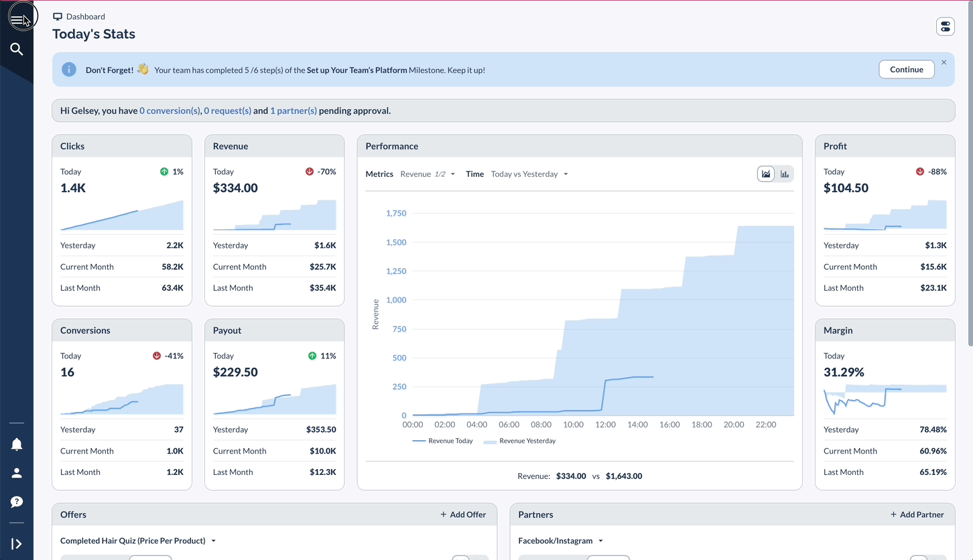Open the 1 partner(s) pending link
Image resolution: width=973 pixels, height=560 pixels.
[x=294, y=111]
